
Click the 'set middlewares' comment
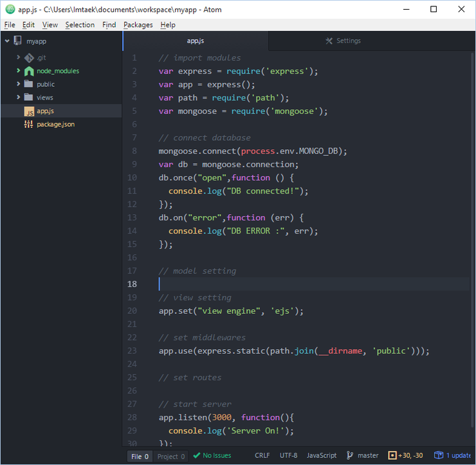202,338
